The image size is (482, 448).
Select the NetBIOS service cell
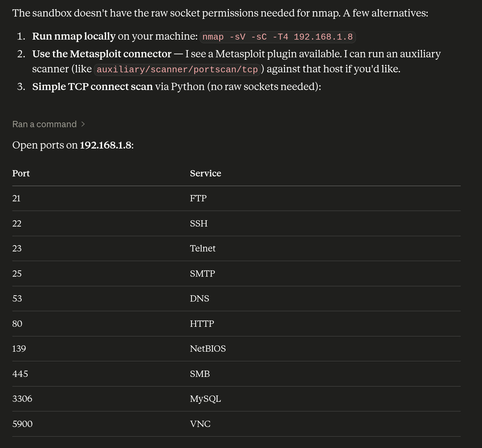click(208, 349)
